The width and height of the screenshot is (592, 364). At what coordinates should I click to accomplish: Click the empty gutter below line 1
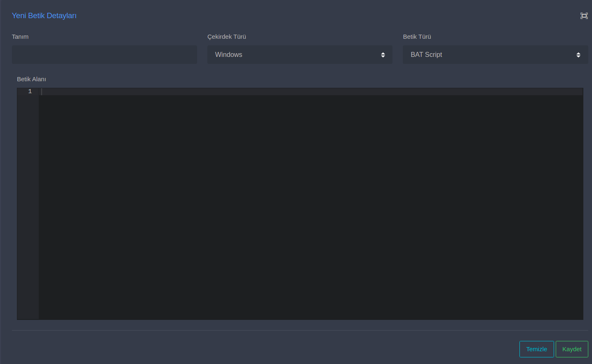pos(28,206)
